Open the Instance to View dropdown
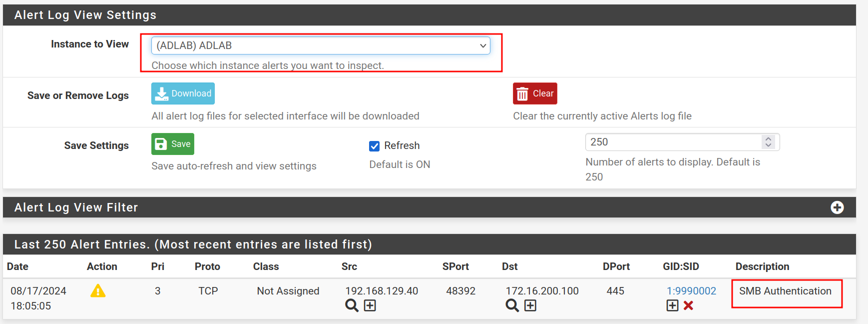The image size is (868, 324). click(x=321, y=45)
